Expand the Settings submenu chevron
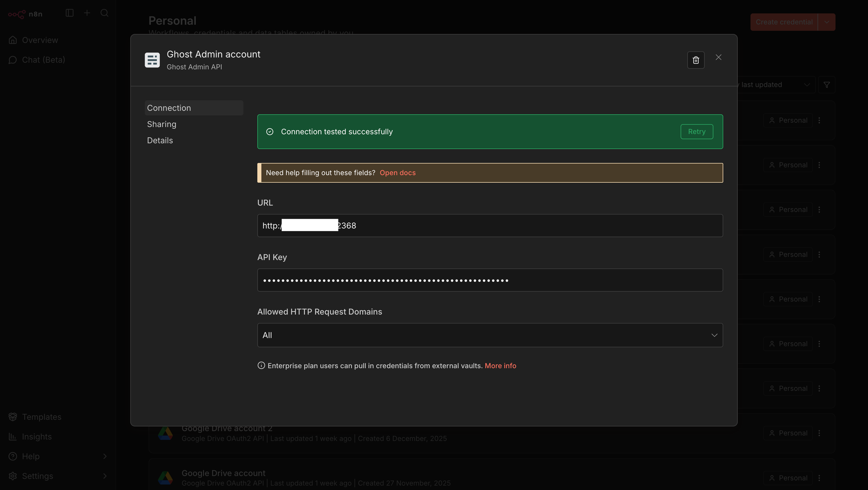The width and height of the screenshot is (868, 490). [x=105, y=476]
